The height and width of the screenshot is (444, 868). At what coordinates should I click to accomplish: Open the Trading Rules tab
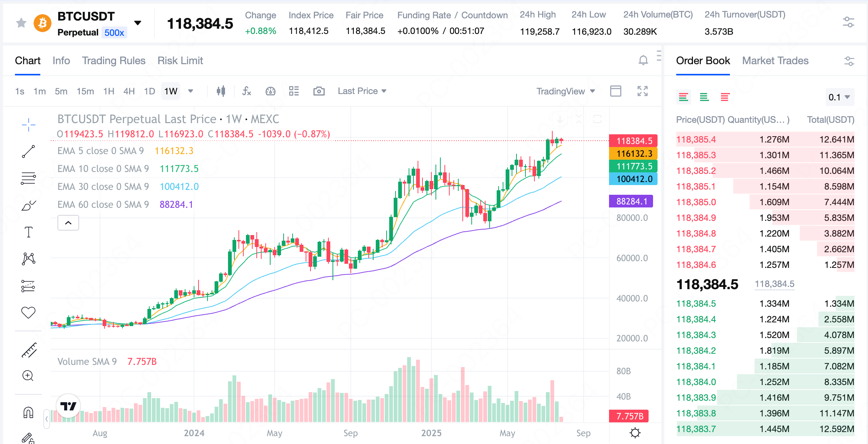(114, 60)
